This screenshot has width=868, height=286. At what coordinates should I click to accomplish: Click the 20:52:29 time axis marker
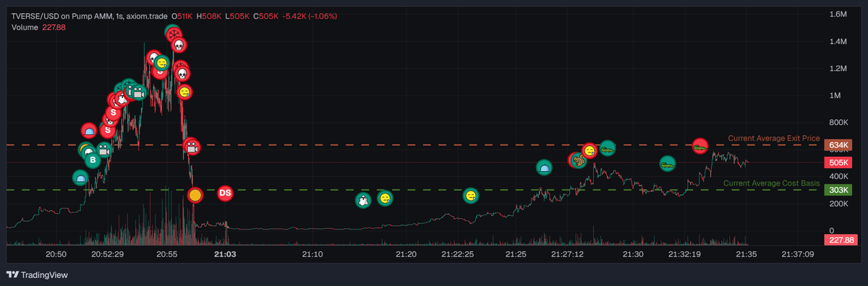(107, 254)
